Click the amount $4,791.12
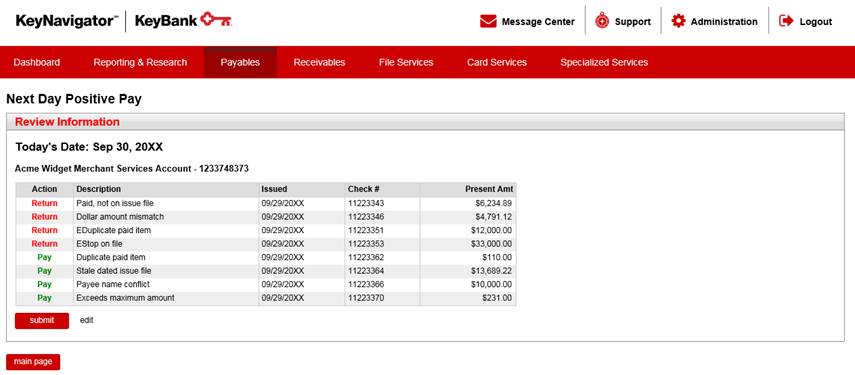Screen dimensions: 855x375 pos(493,217)
